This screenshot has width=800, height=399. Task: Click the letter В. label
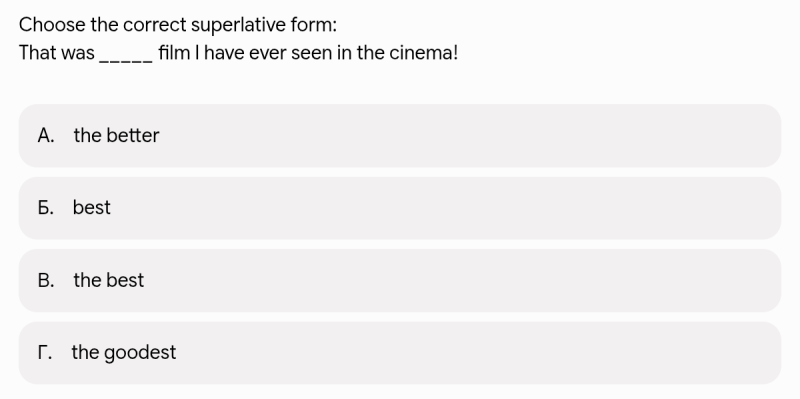pos(46,281)
